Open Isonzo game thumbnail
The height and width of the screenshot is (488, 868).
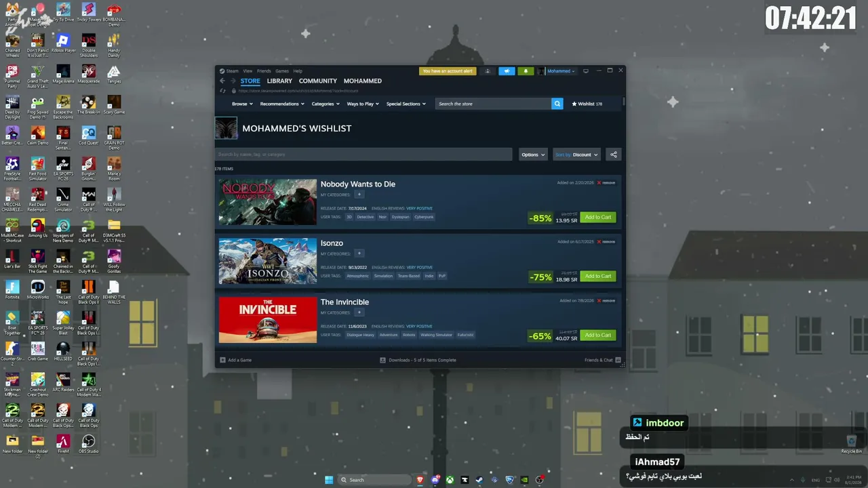point(268,261)
